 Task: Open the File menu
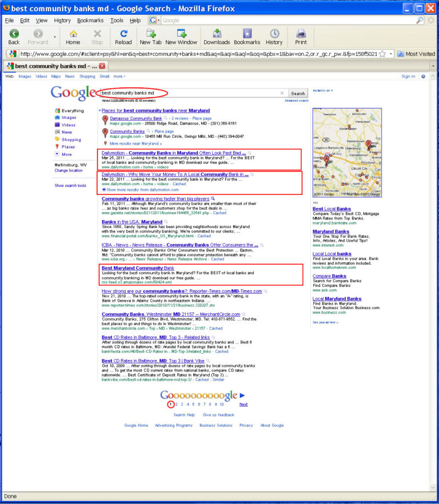(x=9, y=20)
